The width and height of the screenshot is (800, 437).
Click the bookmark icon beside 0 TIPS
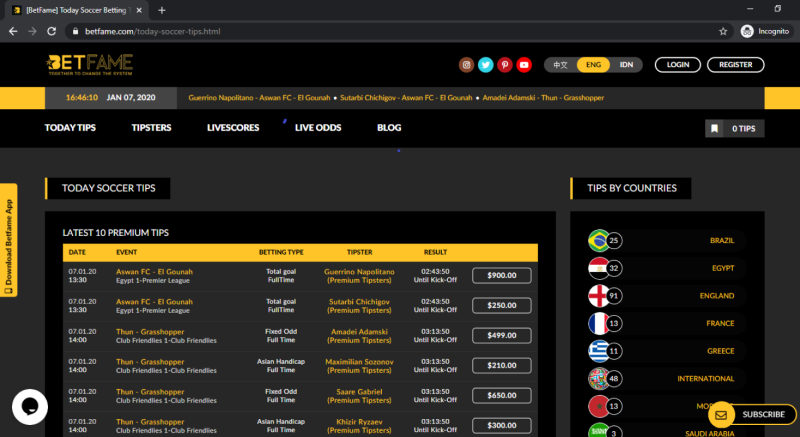714,128
